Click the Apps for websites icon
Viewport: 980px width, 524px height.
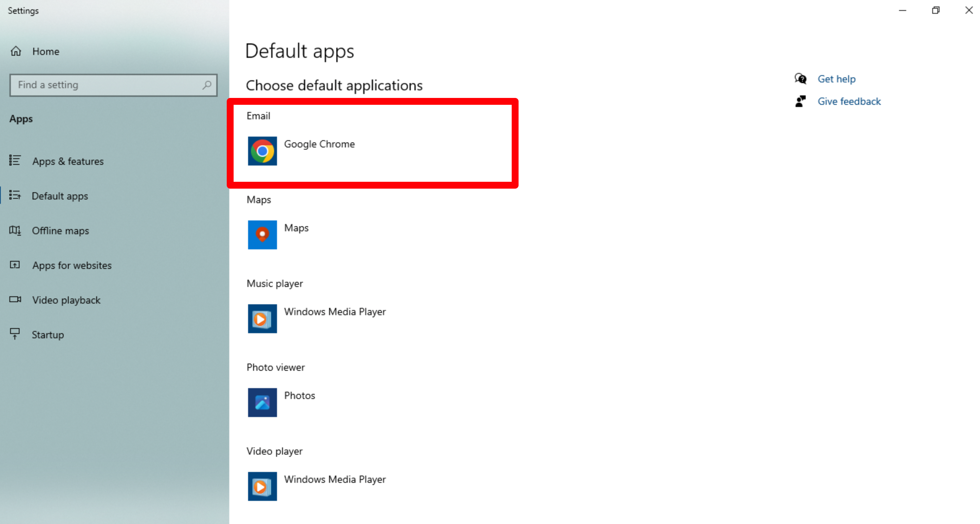15,265
